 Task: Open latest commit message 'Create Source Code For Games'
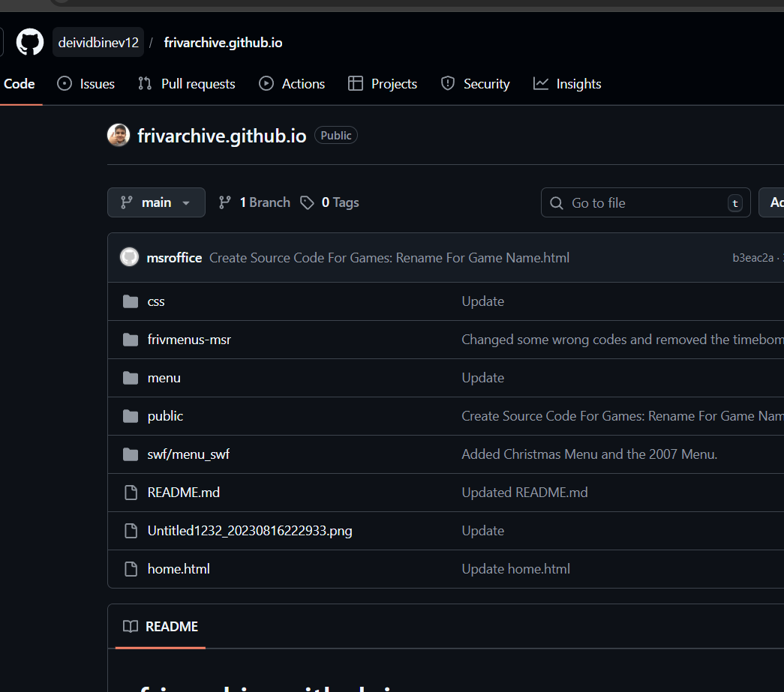(x=389, y=258)
